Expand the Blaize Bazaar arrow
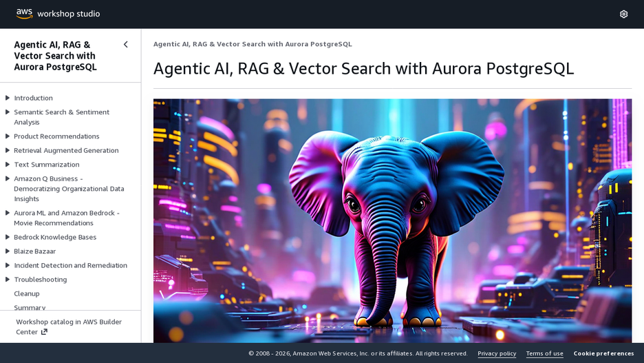The image size is (644, 363). 8,251
